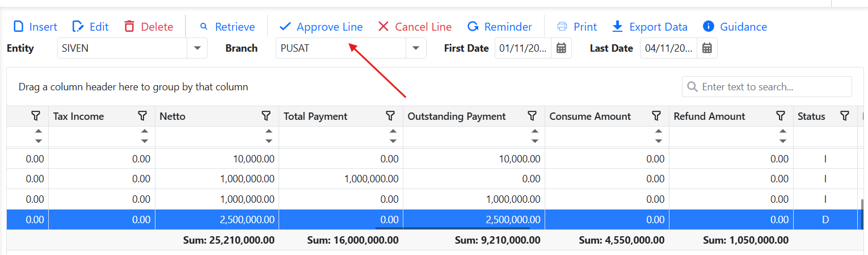Open filter icon left of Tax Income

pyautogui.click(x=36, y=116)
